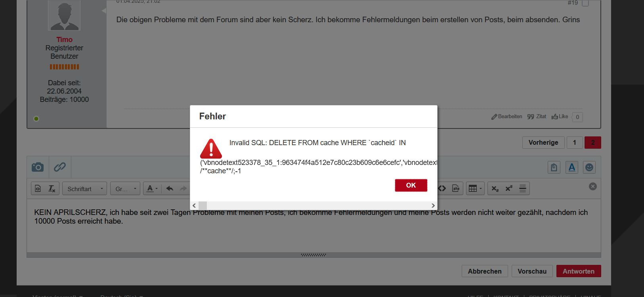Click the 'Registrierter Benutzer' user title
644x297 pixels.
point(64,52)
